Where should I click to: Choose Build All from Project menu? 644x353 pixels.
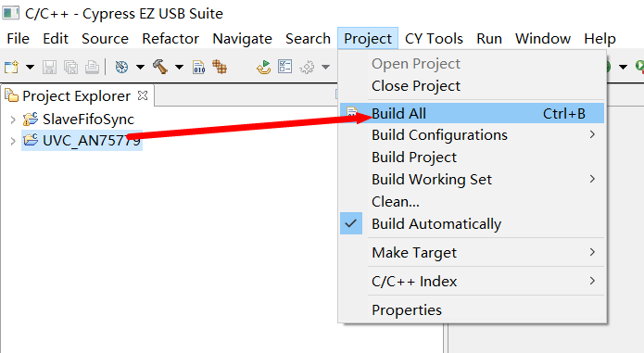pos(473,113)
